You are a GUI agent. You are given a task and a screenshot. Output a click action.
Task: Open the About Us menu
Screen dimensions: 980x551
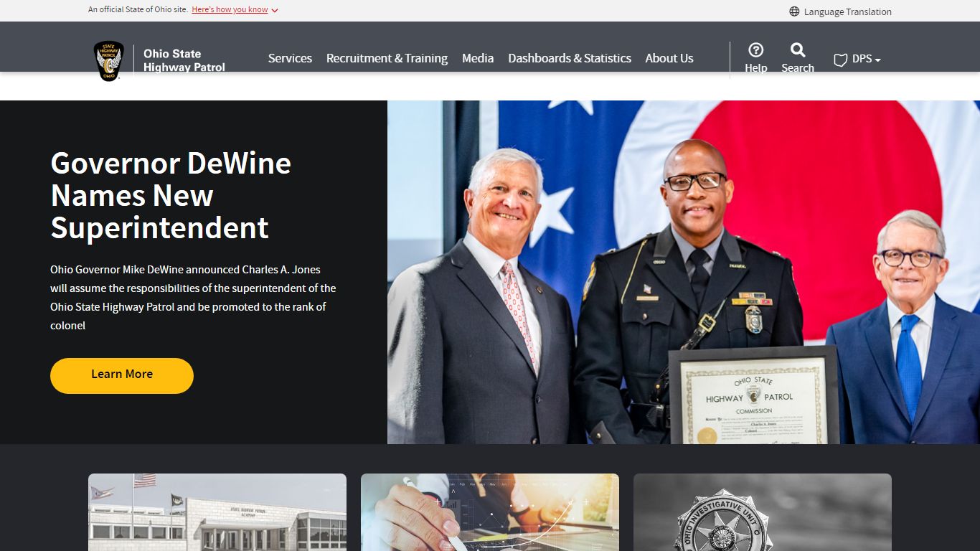pyautogui.click(x=669, y=58)
